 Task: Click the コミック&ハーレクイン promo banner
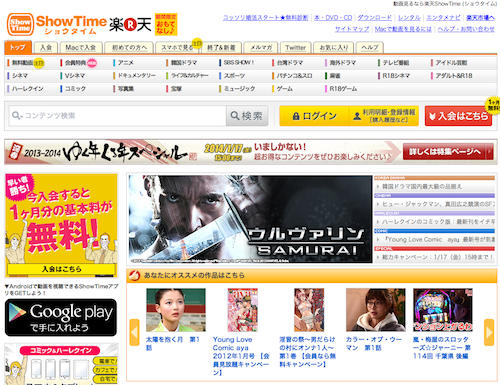point(61,364)
